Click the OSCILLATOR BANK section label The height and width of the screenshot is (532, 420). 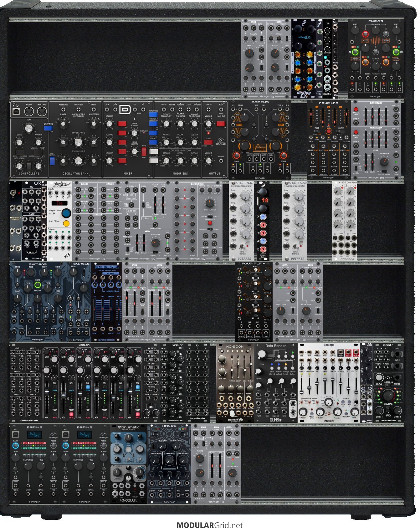pyautogui.click(x=75, y=173)
